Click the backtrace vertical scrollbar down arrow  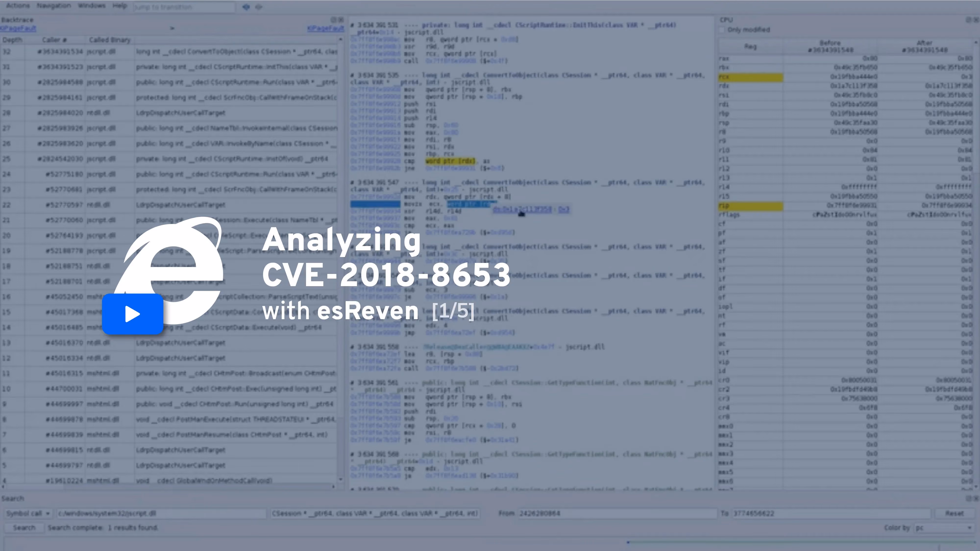(341, 480)
